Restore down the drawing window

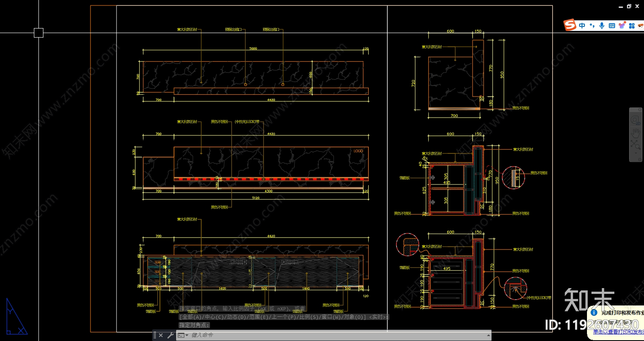pyautogui.click(x=629, y=6)
